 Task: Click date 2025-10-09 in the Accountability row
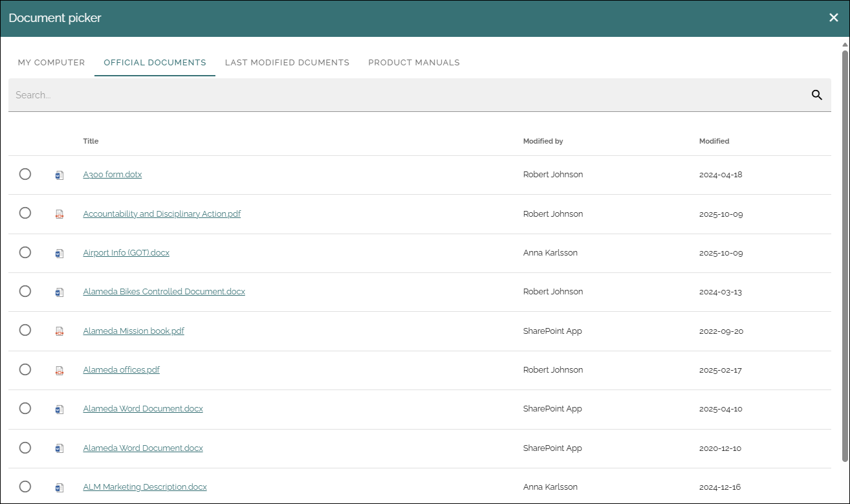721,214
